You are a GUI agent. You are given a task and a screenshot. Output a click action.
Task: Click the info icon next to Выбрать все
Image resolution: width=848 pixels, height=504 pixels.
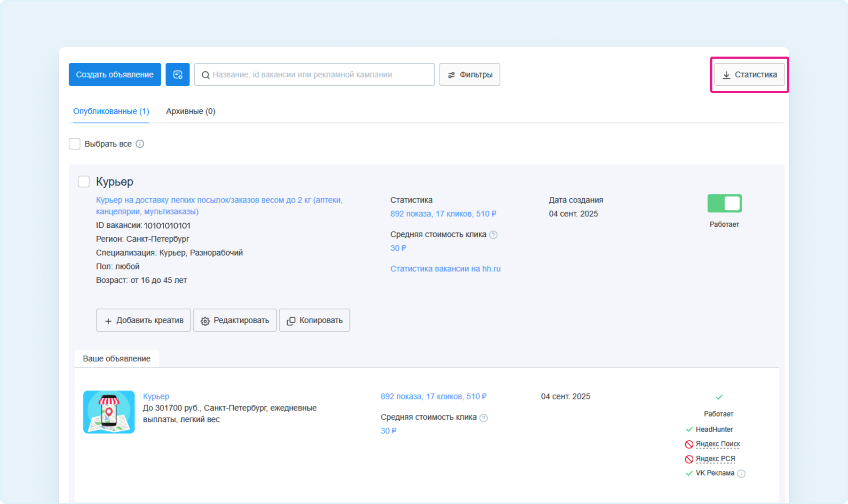click(140, 144)
